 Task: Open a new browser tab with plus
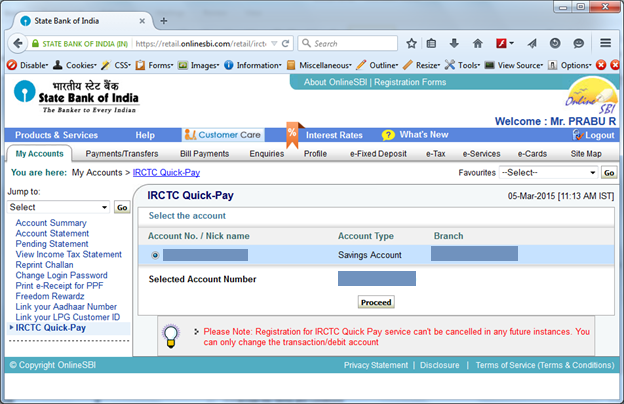[164, 21]
